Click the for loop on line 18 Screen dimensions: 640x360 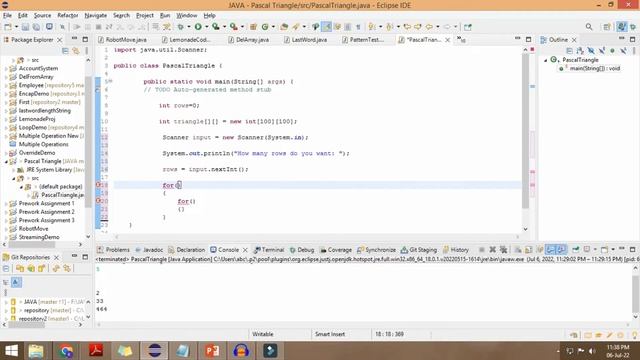(x=172, y=185)
